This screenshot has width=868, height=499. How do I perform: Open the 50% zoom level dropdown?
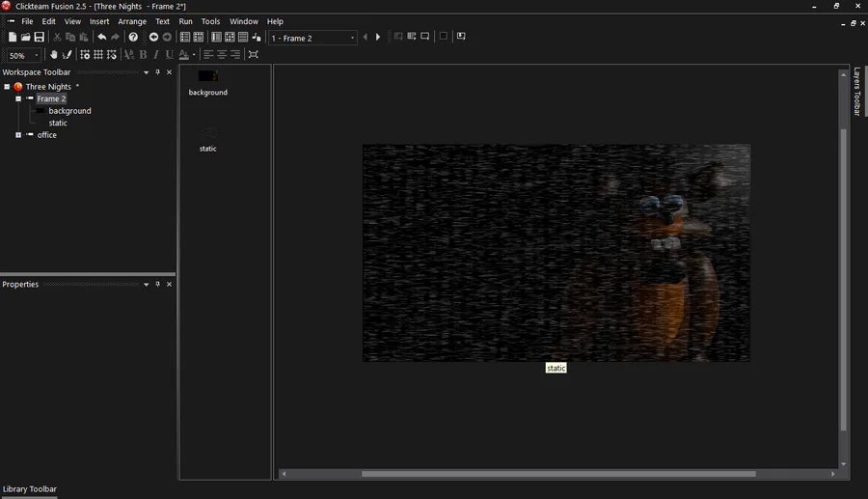click(37, 55)
